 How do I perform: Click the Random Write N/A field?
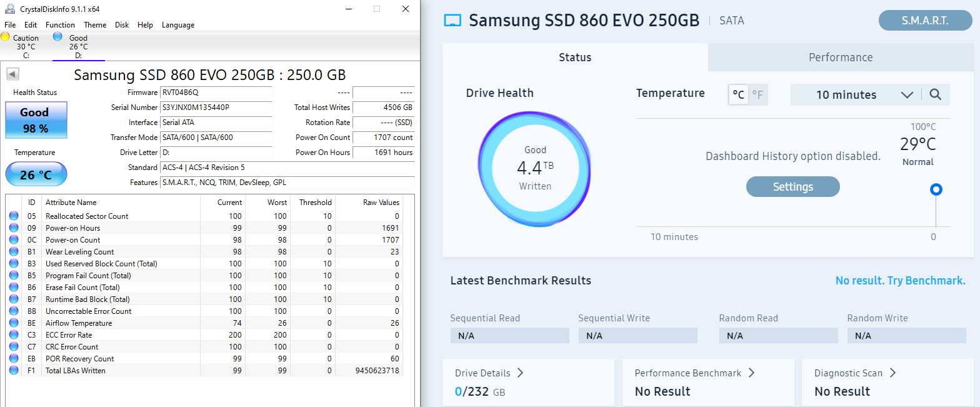point(907,336)
